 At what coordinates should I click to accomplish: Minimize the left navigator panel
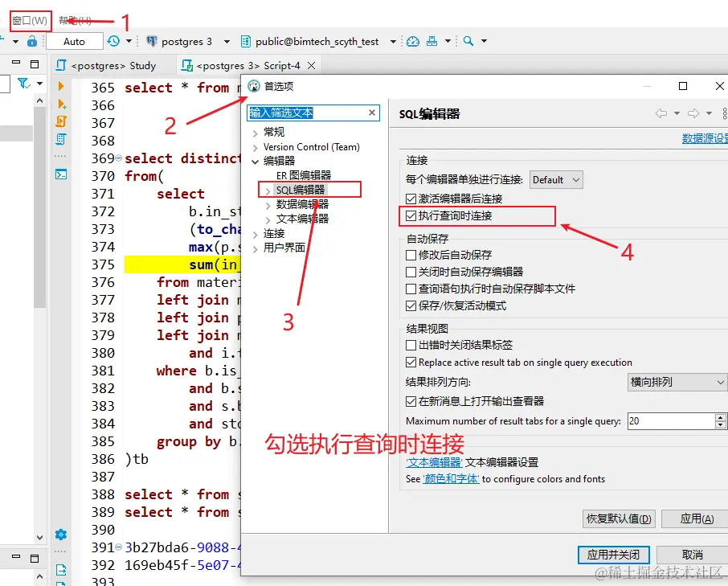(x=16, y=62)
